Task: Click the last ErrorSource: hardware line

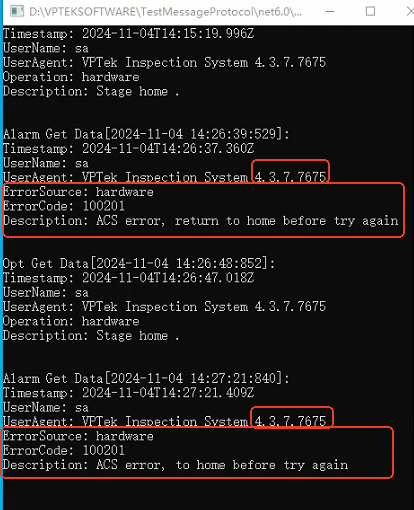Action: pos(78,436)
